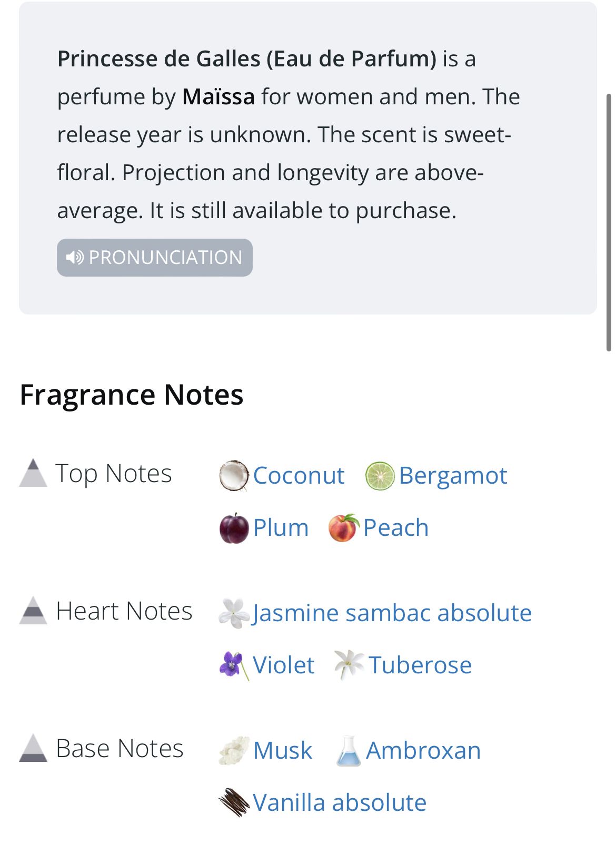Click the jasmine flower icon
The image size is (616, 853).
234,613
